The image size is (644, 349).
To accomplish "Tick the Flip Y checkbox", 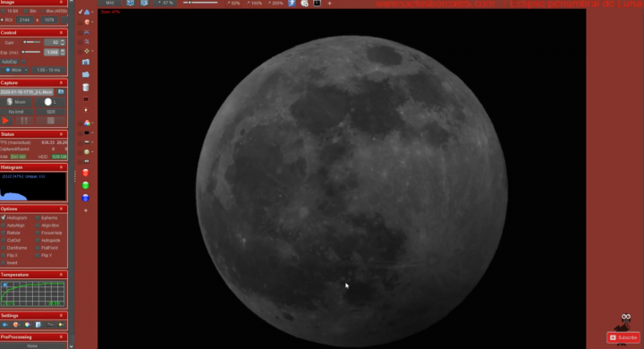I will [38, 255].
